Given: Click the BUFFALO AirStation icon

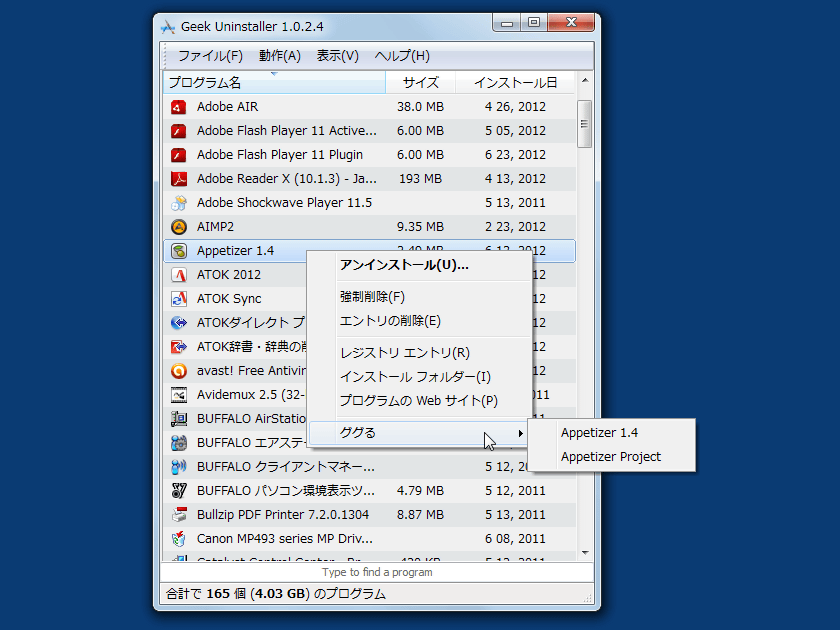Looking at the screenshot, I should [178, 419].
